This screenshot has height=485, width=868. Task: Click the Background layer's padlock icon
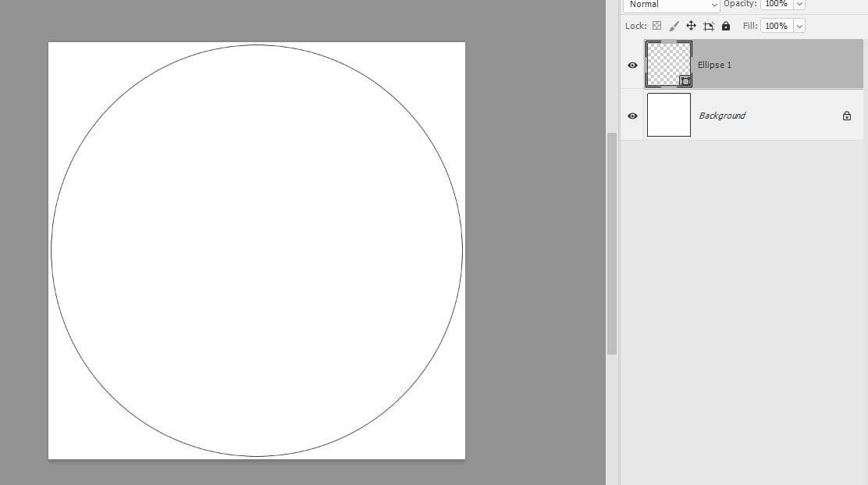pyautogui.click(x=847, y=116)
